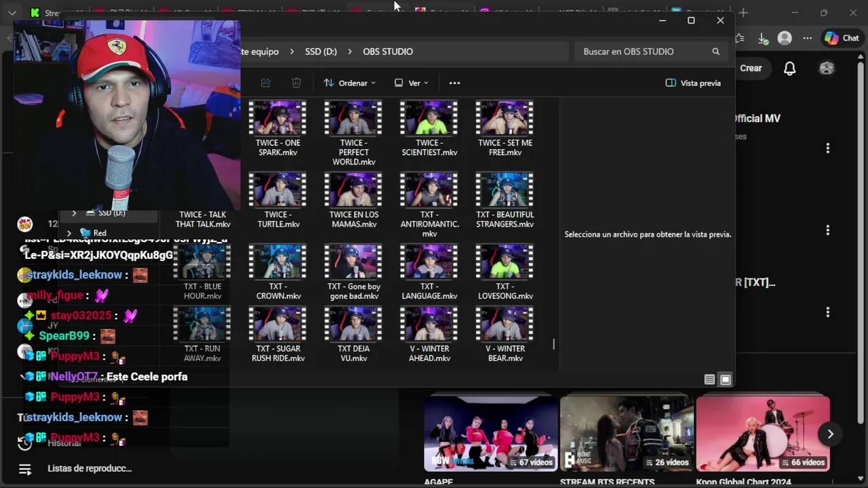Open tab search chevron in browser
Viewport: 868px width, 488px height.
tap(12, 13)
